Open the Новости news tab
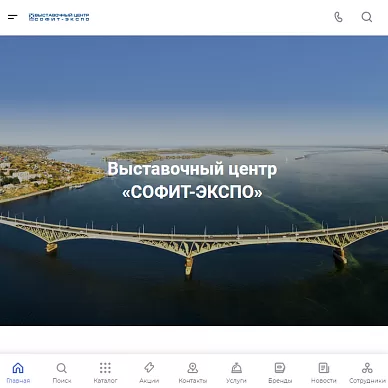The width and height of the screenshot is (388, 388). point(324,373)
